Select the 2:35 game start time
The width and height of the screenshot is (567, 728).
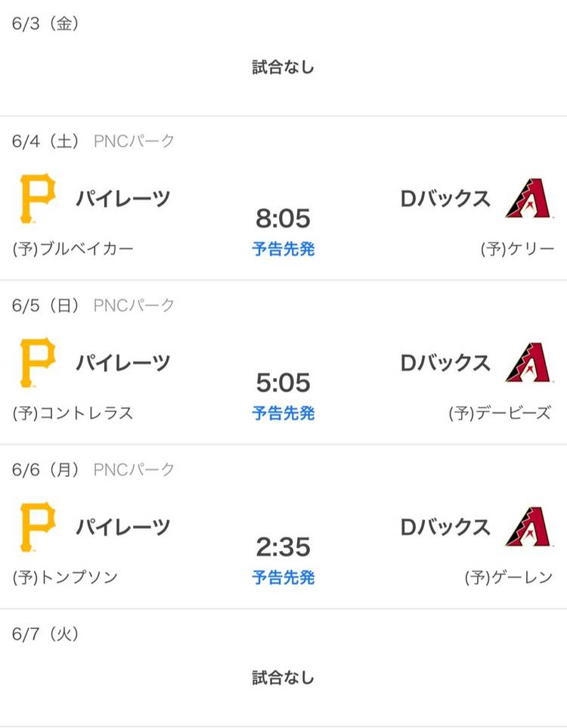[x=283, y=547]
